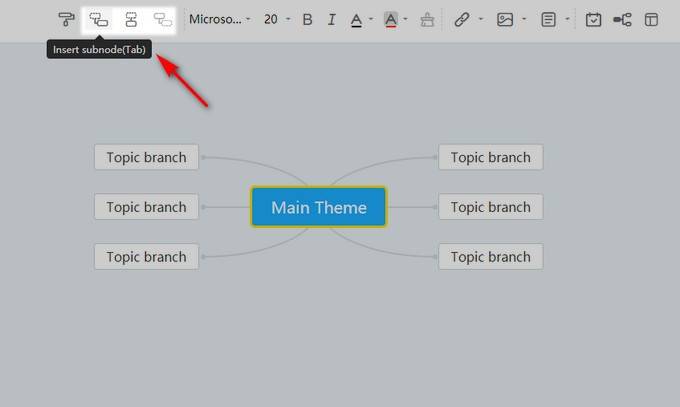Apply the underlined A font color
The height and width of the screenshot is (407, 680).
point(356,19)
